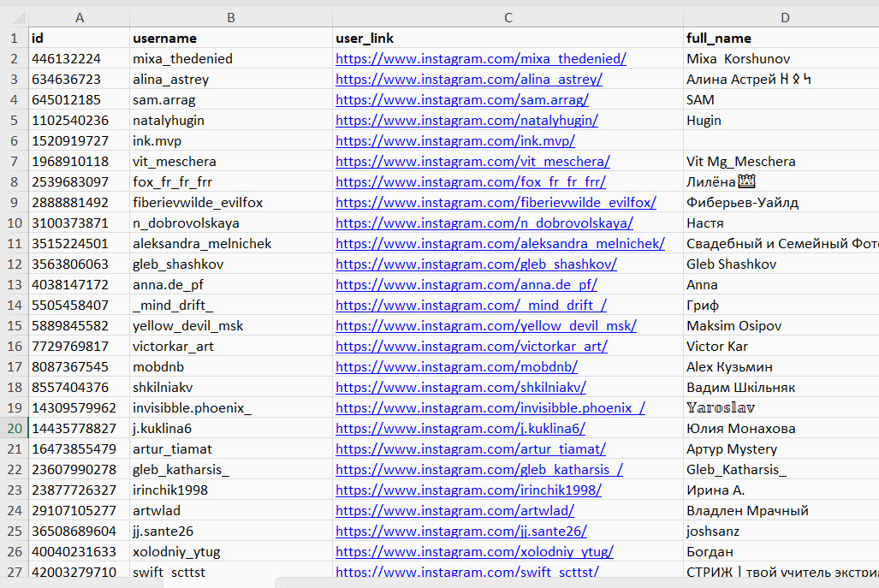Image resolution: width=879 pixels, height=588 pixels.
Task: Open the n_dobrovolskaya Instagram link
Action: point(484,223)
